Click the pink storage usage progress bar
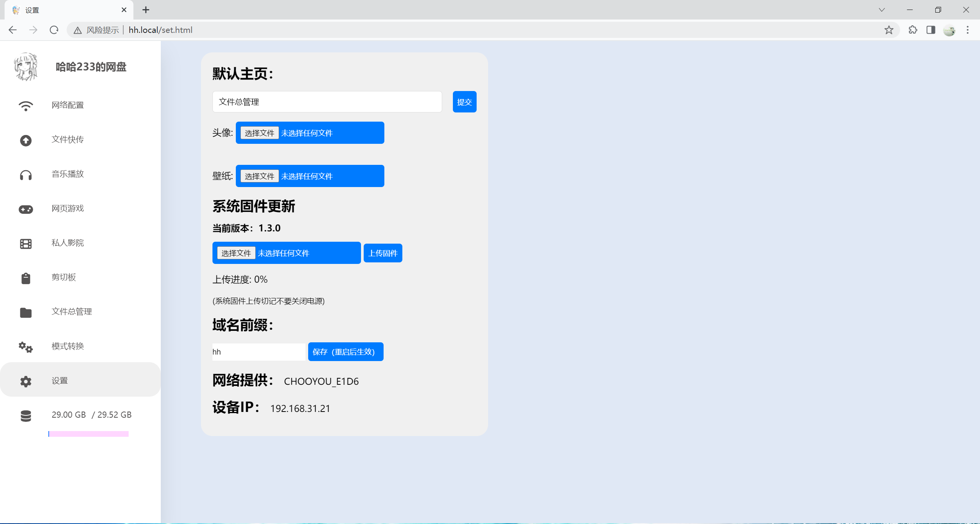The height and width of the screenshot is (524, 980). 88,434
